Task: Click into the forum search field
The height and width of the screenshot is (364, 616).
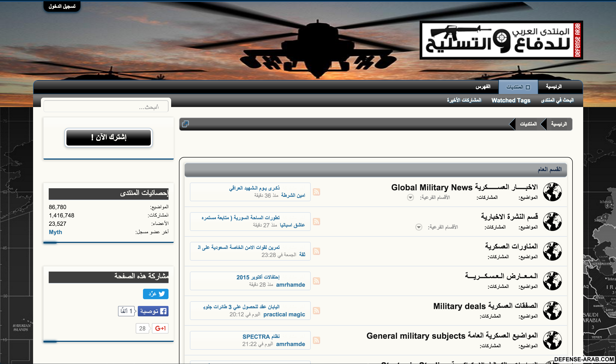Action: (106, 107)
